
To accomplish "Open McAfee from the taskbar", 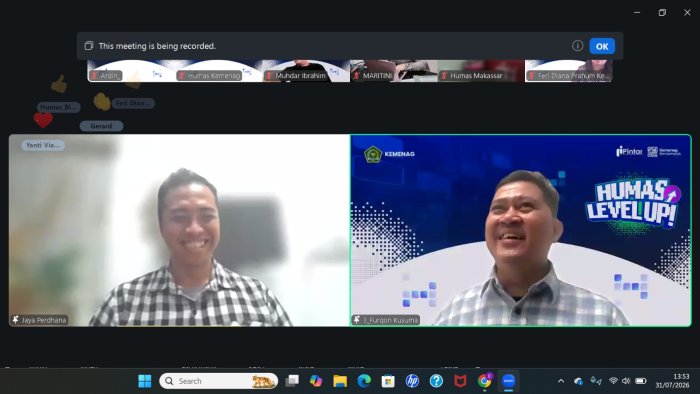I will point(460,381).
